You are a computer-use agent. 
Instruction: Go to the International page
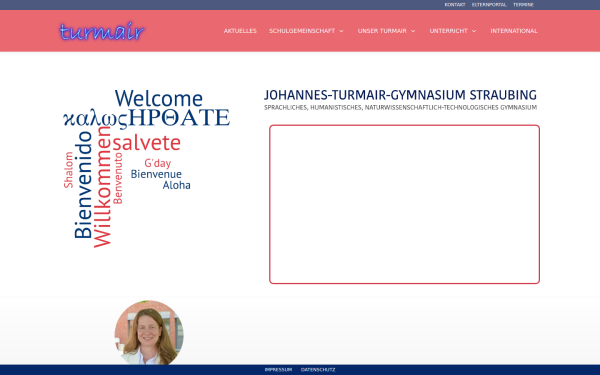514,31
